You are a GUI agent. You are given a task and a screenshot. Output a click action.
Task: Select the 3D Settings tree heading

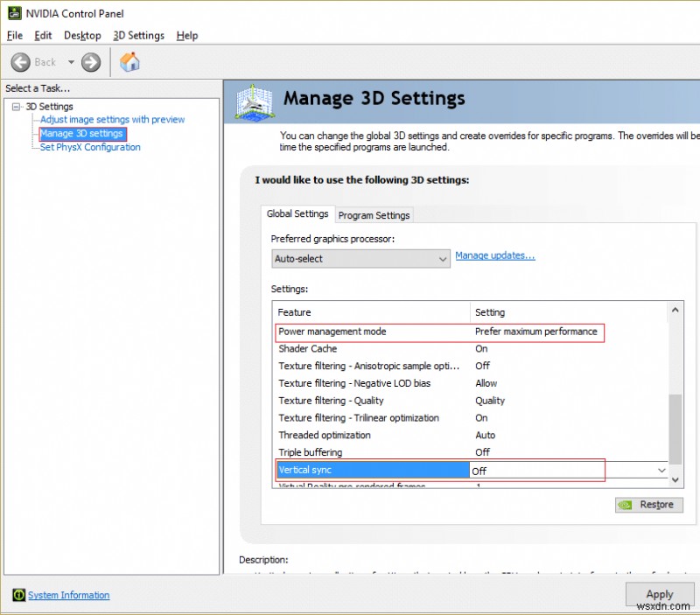(x=49, y=107)
